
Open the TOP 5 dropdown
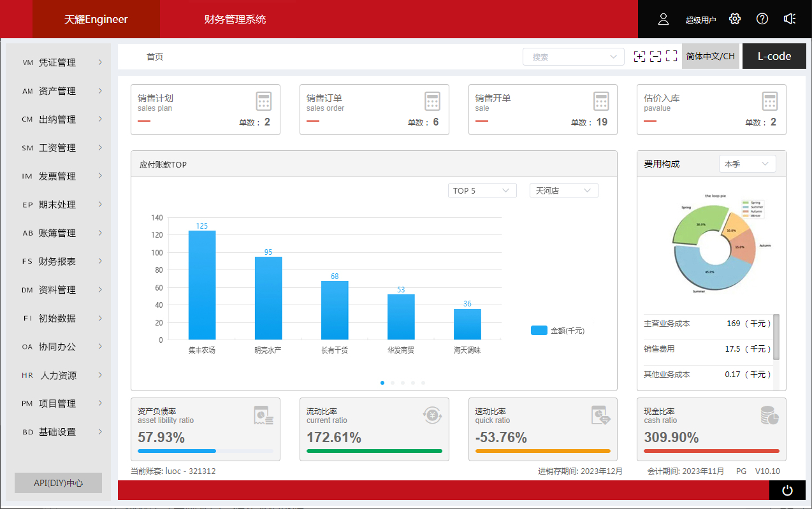click(x=482, y=190)
